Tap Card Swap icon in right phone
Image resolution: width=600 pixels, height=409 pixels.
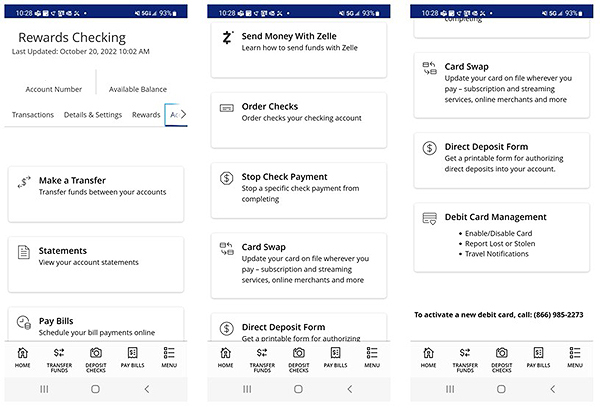(429, 68)
